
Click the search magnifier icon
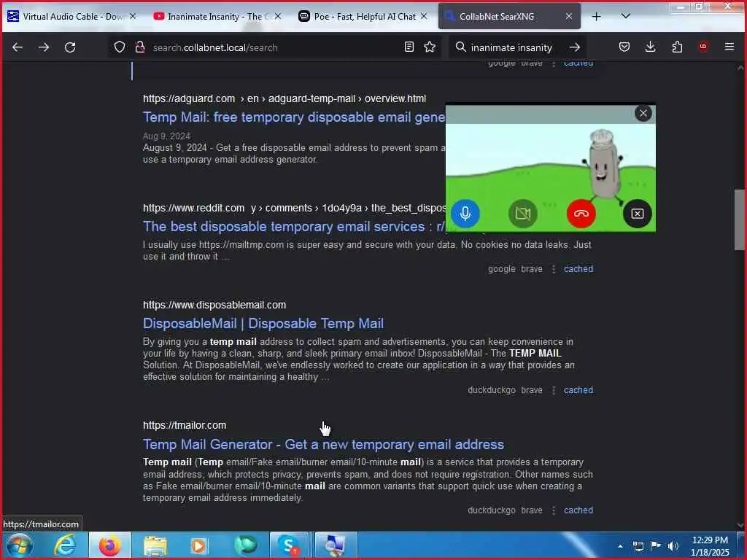tap(461, 47)
